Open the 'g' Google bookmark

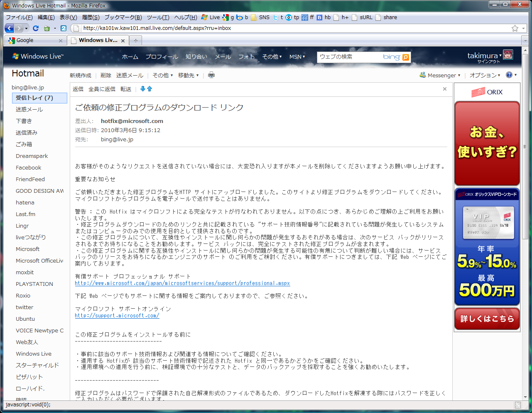228,17
